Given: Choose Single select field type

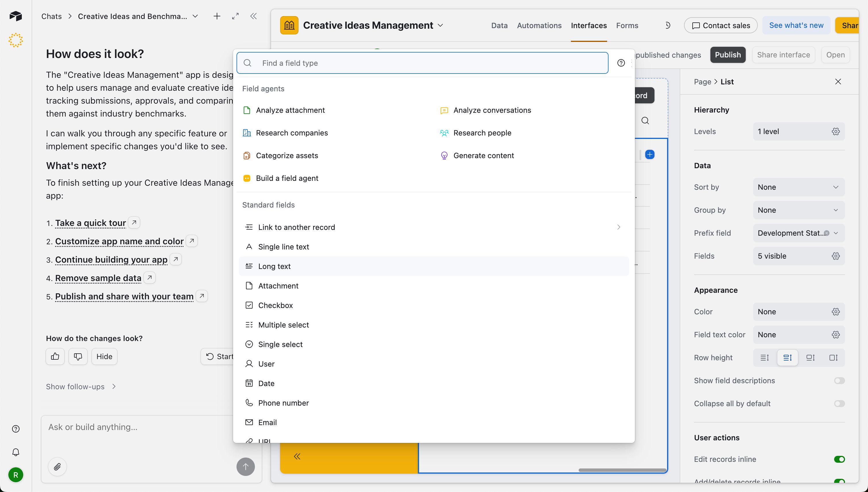Looking at the screenshot, I should tap(434, 344).
